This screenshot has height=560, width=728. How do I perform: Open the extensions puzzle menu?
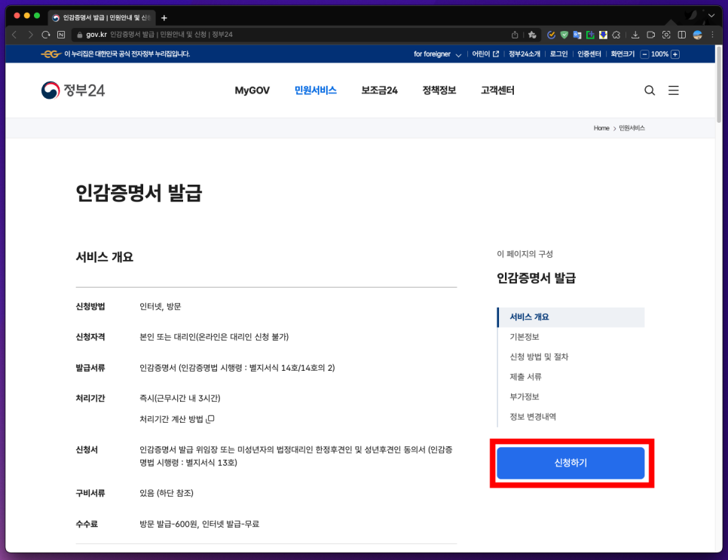coord(616,35)
